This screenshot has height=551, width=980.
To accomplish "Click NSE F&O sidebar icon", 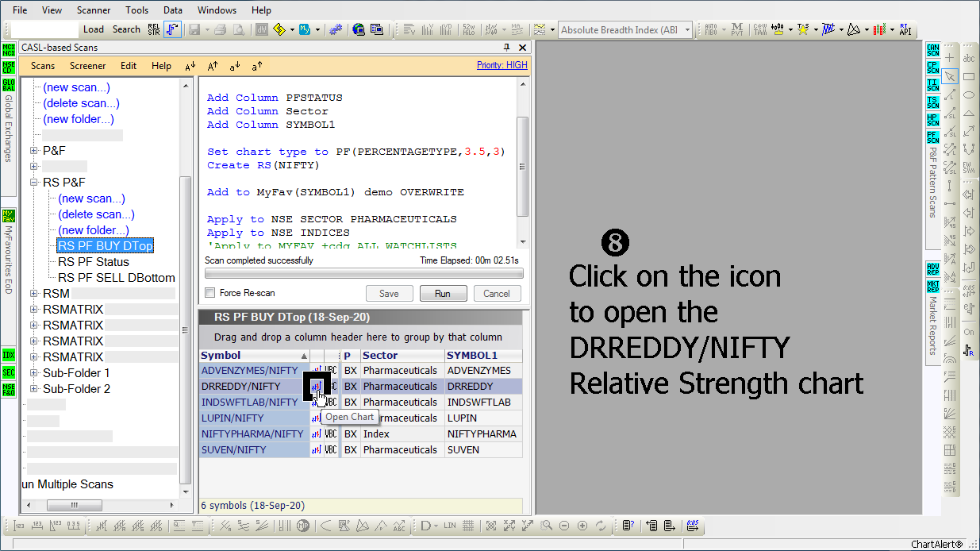I will (8, 390).
